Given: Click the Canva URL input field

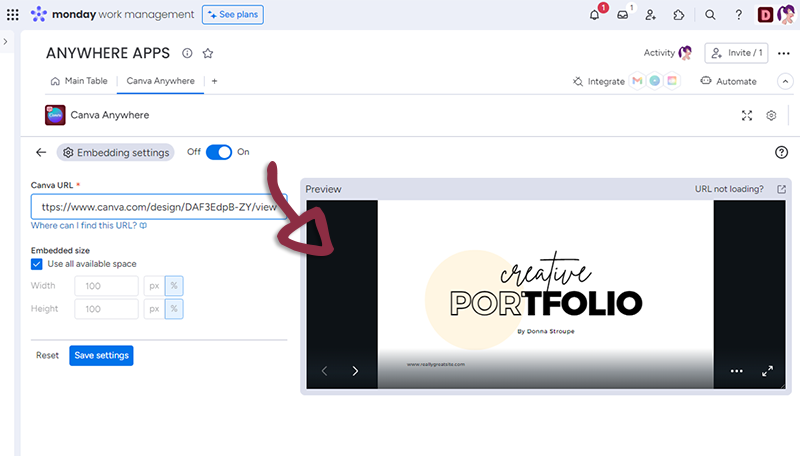Looking at the screenshot, I should pos(158,207).
